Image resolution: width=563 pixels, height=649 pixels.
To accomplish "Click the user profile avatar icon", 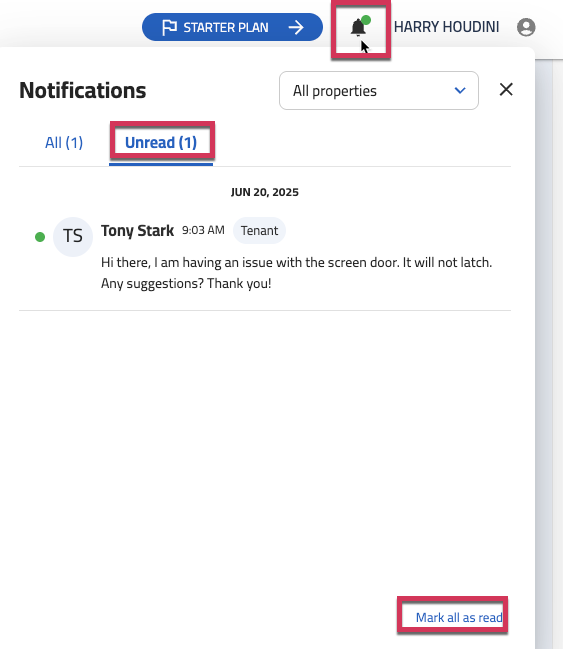I will click(526, 27).
